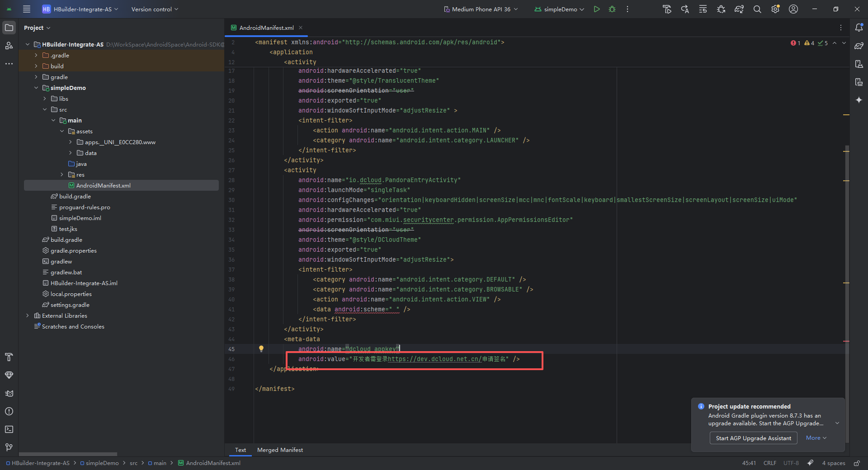This screenshot has width=868, height=470.
Task: Open the Terminal tool window
Action: 9,429
